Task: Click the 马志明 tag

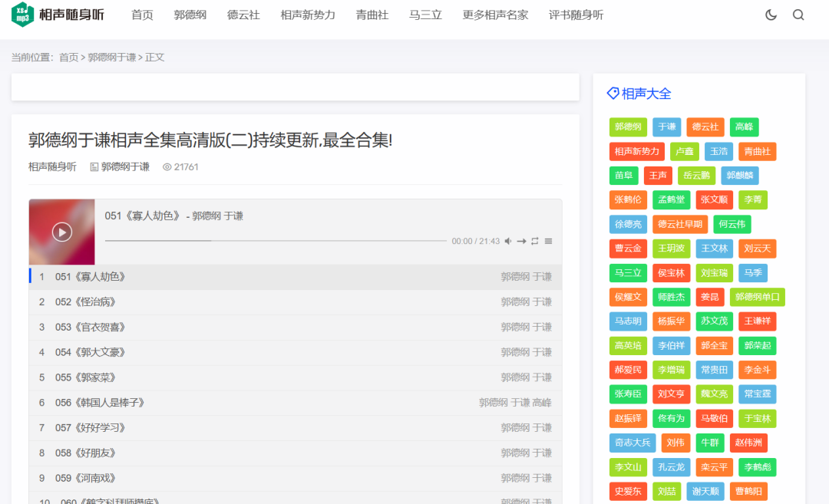Action: pyautogui.click(x=628, y=321)
